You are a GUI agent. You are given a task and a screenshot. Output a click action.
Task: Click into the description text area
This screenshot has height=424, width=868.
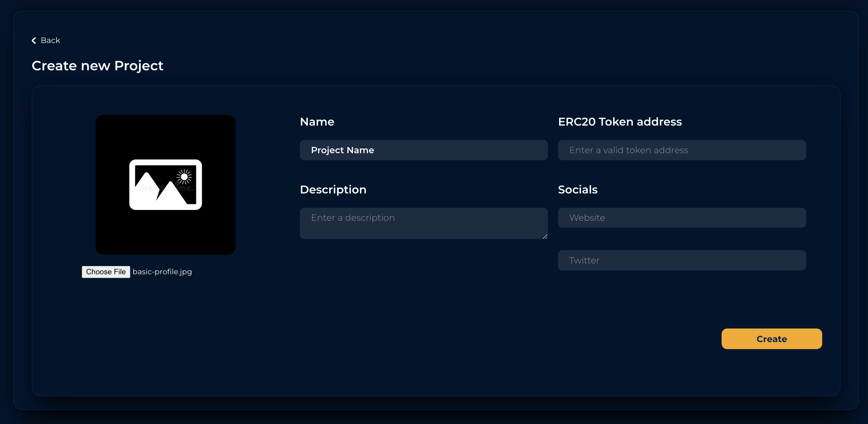click(424, 223)
